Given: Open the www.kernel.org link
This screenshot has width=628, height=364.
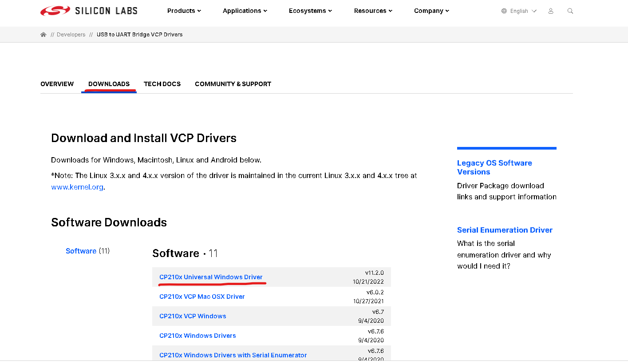Looking at the screenshot, I should pos(77,187).
